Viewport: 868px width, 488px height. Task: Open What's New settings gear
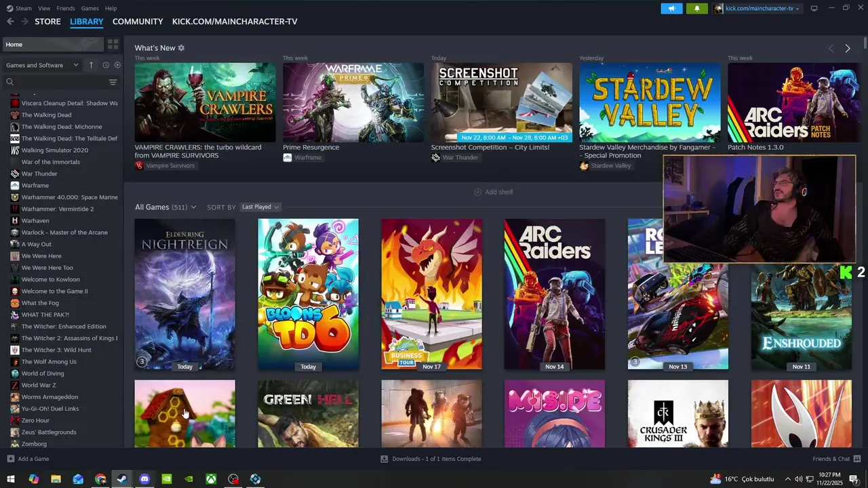tap(181, 48)
